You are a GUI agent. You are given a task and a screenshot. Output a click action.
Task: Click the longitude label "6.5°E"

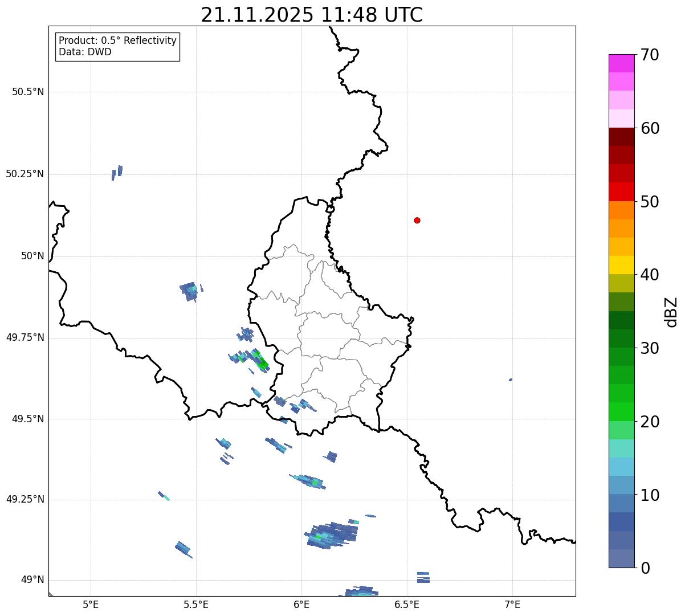(x=407, y=604)
